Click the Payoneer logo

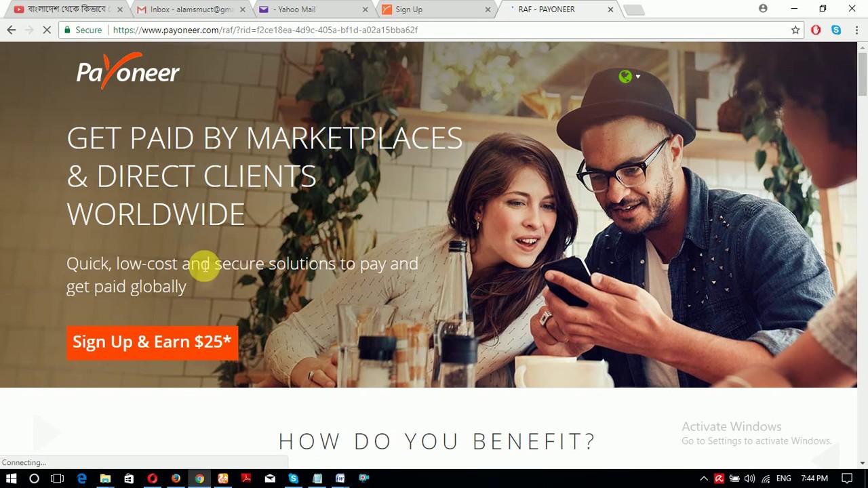(127, 72)
